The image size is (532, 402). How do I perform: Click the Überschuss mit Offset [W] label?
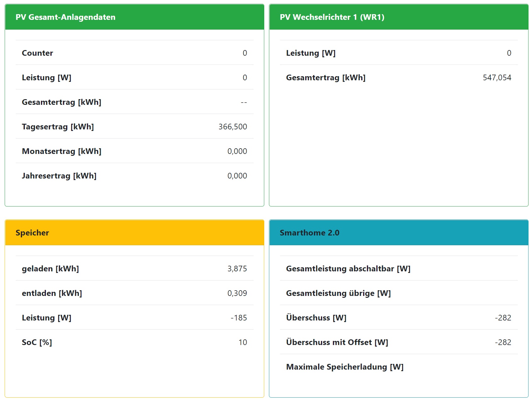coord(337,342)
